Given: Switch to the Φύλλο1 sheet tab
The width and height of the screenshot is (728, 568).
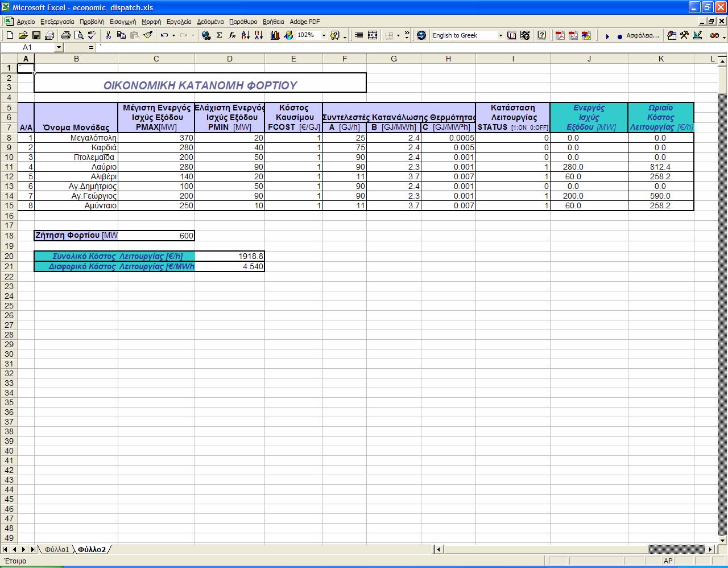Looking at the screenshot, I should pos(57,549).
